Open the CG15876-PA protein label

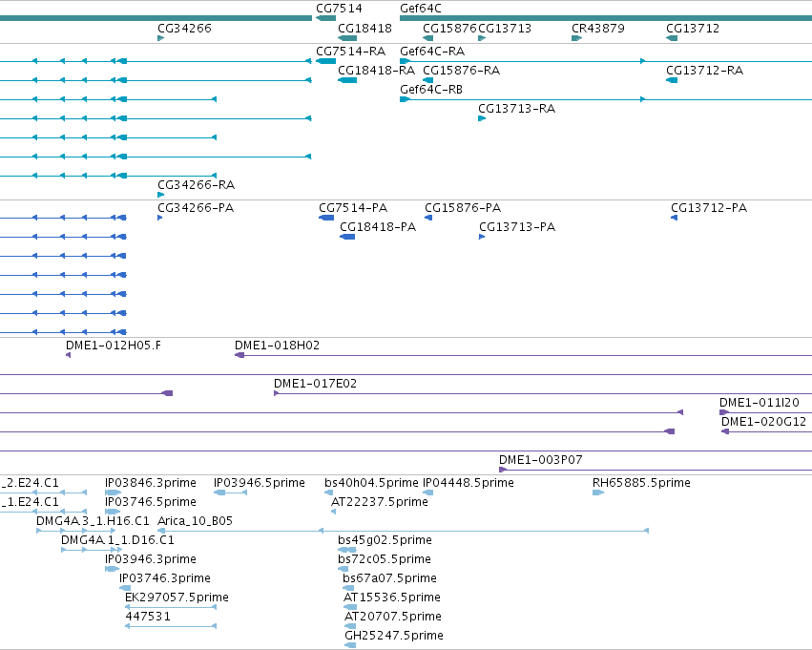tap(463, 208)
